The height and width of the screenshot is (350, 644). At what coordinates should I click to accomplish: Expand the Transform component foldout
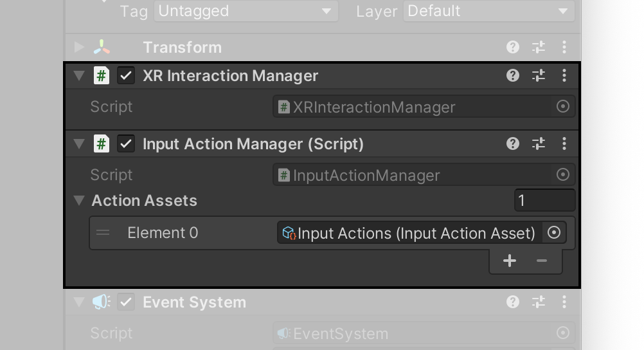click(x=79, y=48)
